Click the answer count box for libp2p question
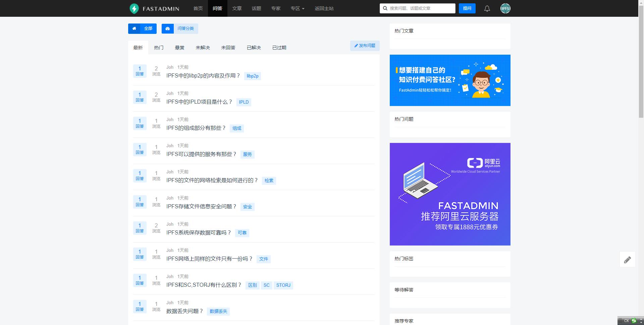 140,71
